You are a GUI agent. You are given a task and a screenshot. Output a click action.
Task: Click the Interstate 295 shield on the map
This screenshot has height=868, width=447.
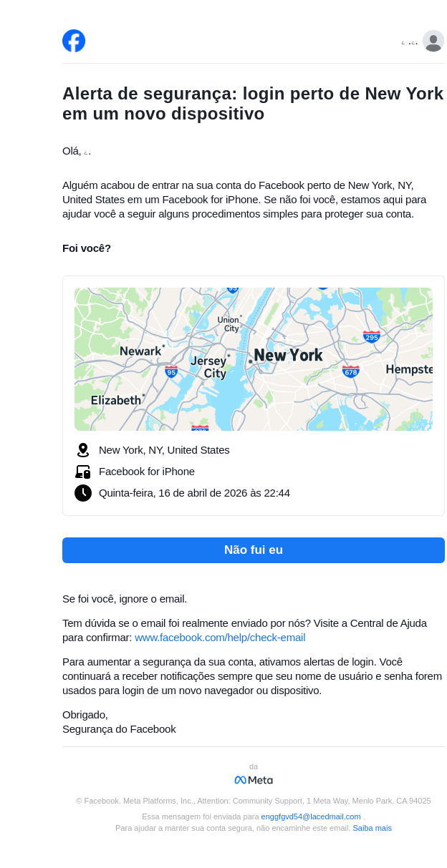click(371, 336)
